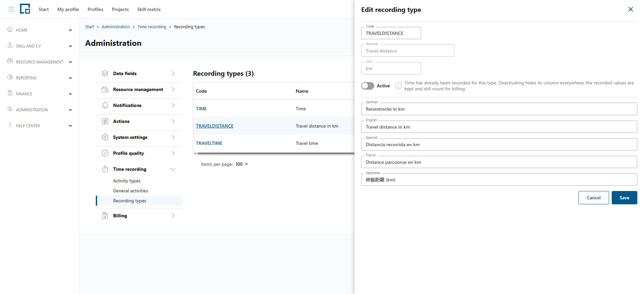This screenshot has width=644, height=294.
Task: Go to My profile in top menu
Action: (x=68, y=9)
